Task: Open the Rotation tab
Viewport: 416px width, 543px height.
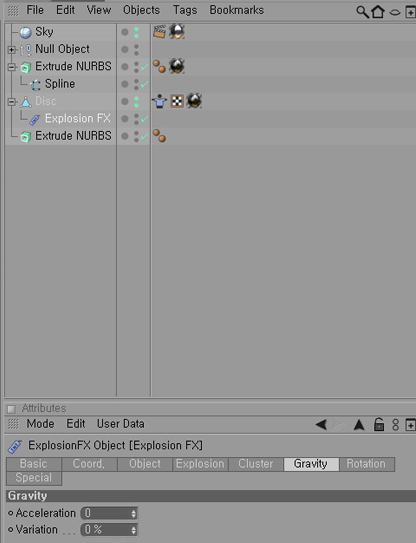Action: pos(366,464)
